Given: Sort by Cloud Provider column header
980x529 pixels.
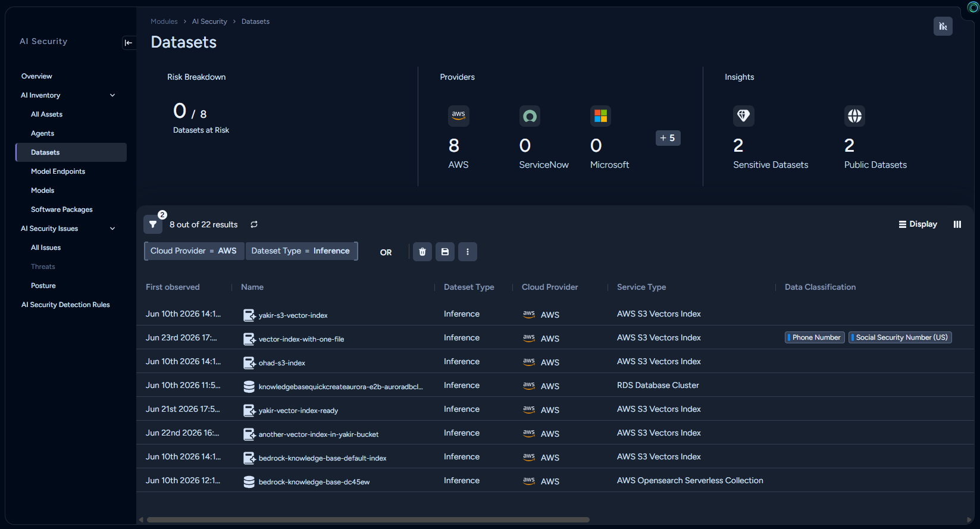Looking at the screenshot, I should (x=550, y=287).
